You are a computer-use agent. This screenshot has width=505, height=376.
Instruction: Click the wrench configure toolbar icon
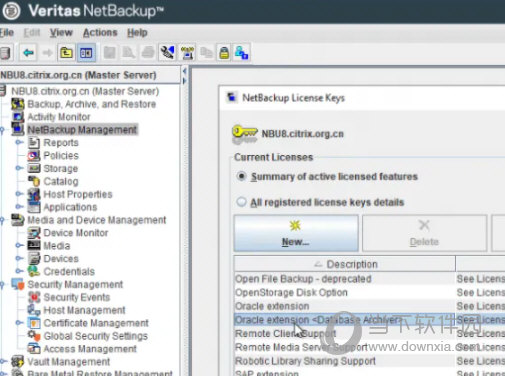pos(167,53)
